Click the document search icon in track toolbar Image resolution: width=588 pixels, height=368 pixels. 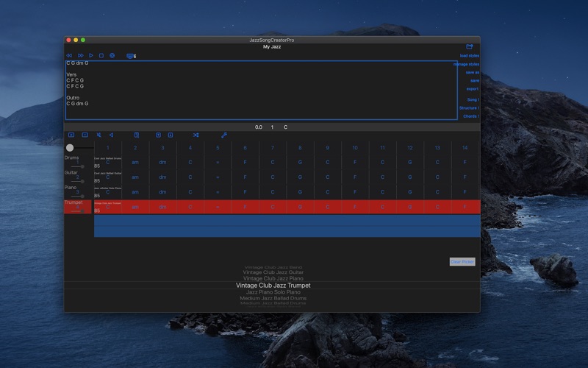137,135
